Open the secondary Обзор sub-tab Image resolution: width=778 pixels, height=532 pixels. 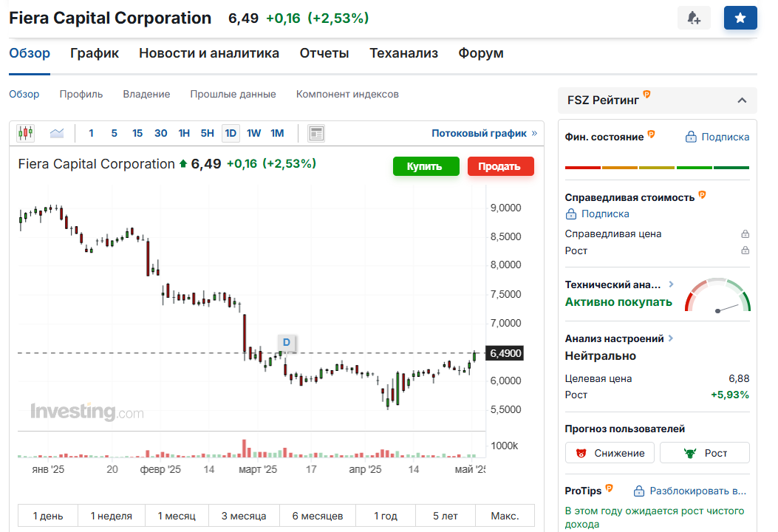[24, 95]
